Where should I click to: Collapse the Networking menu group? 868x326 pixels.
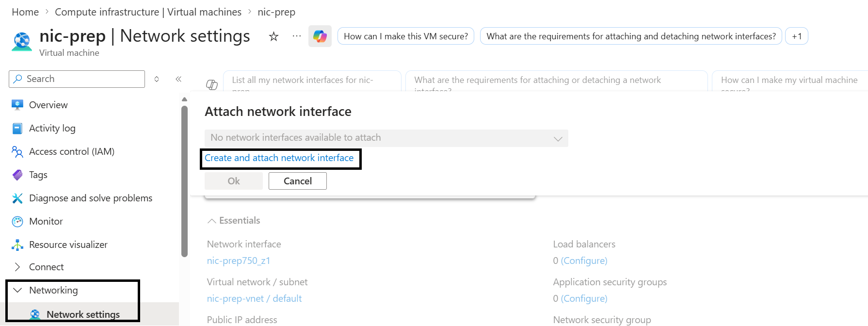17,290
